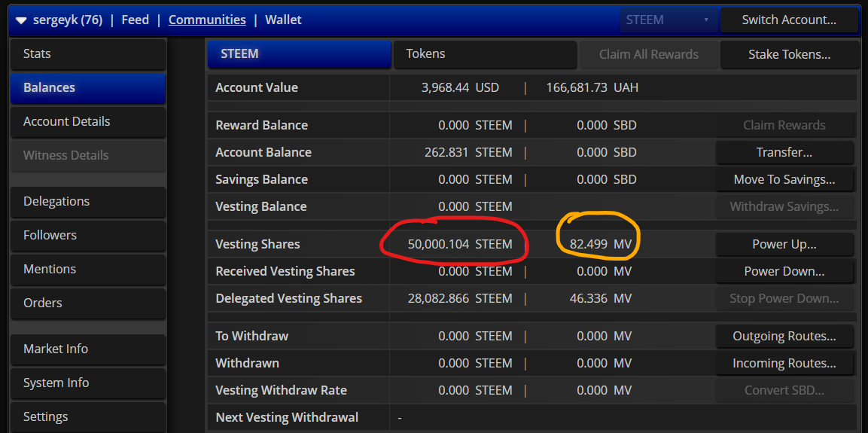Click the 3,968.44 USD account value

pyautogui.click(x=460, y=87)
